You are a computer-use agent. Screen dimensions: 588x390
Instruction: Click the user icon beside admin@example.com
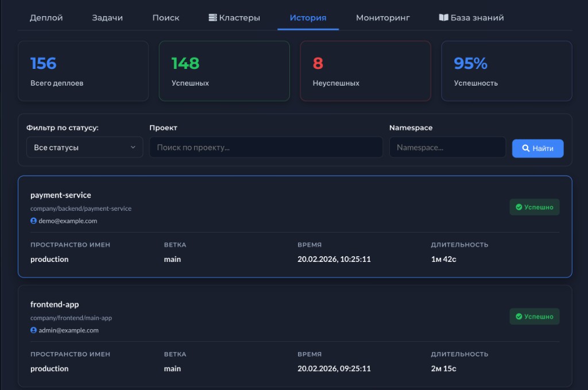coord(33,330)
